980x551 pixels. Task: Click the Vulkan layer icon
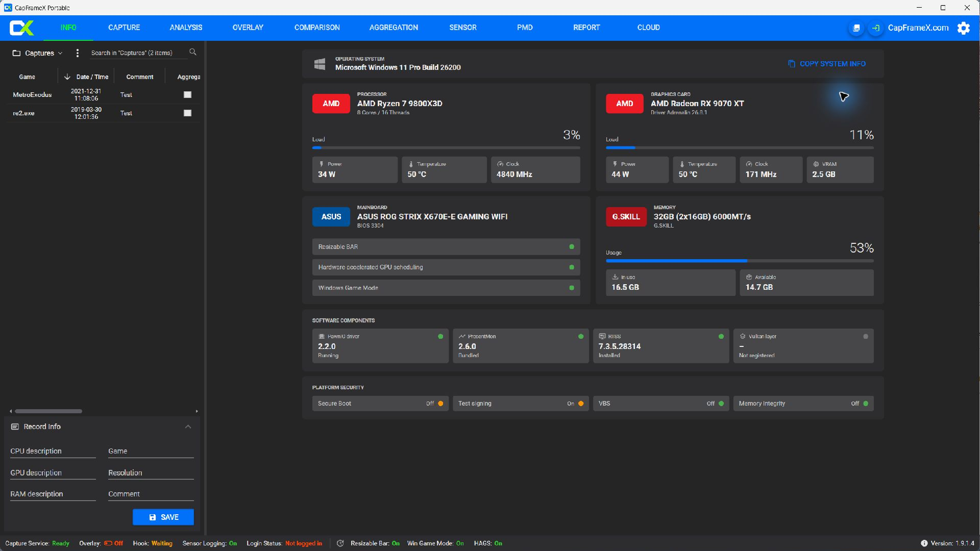click(x=743, y=336)
